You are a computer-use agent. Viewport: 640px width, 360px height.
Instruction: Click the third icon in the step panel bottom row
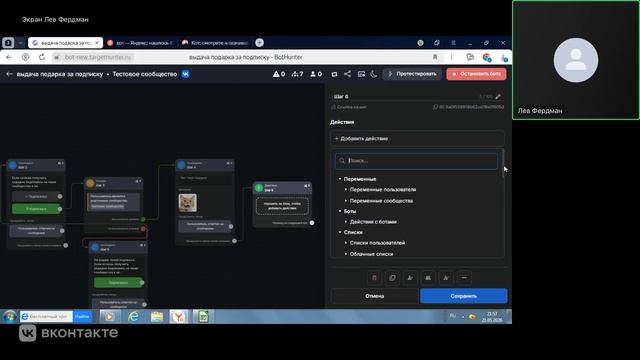[x=410, y=278]
